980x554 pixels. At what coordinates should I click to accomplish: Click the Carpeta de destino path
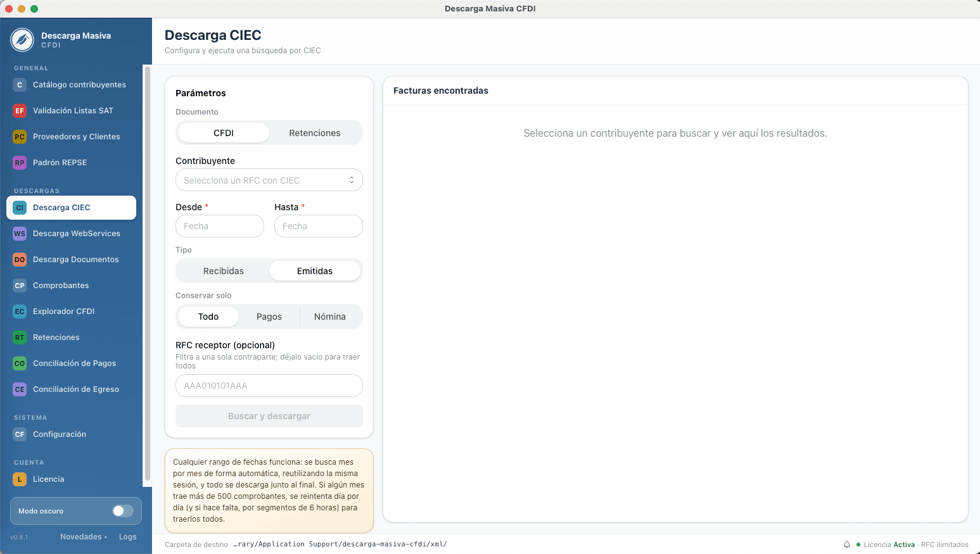pyautogui.click(x=340, y=545)
